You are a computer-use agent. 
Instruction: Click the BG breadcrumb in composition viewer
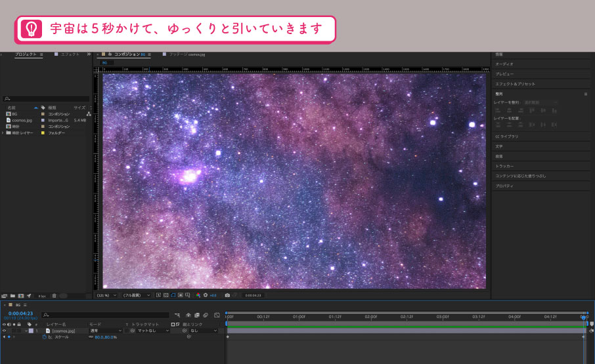pyautogui.click(x=104, y=63)
